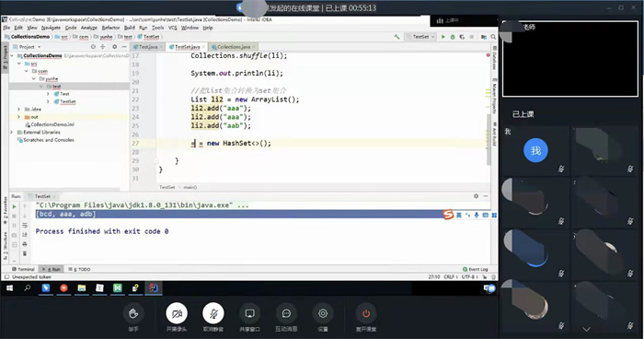Click the Debug bug icon in toolbar
644x339 pixels.
[453, 37]
